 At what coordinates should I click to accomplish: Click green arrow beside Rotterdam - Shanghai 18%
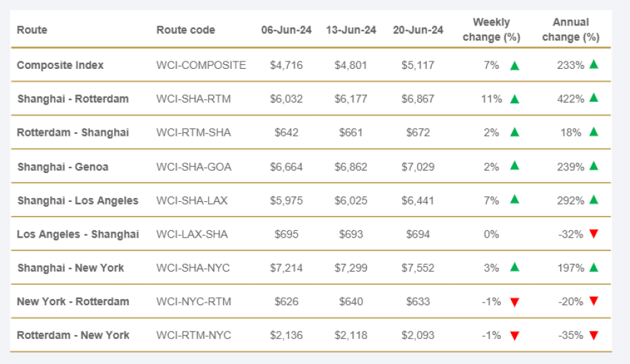coord(593,132)
